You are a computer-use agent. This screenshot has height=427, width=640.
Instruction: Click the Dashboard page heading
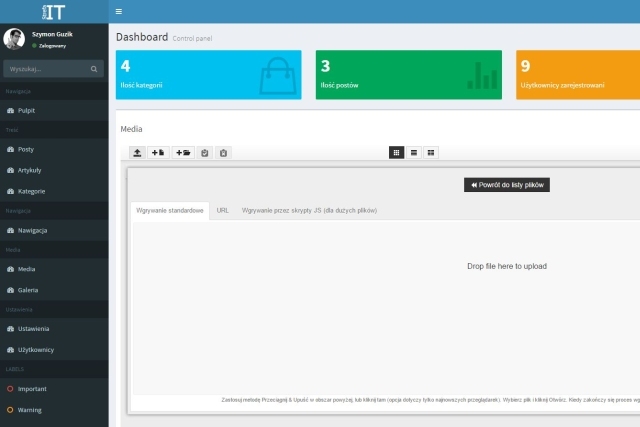click(142, 37)
